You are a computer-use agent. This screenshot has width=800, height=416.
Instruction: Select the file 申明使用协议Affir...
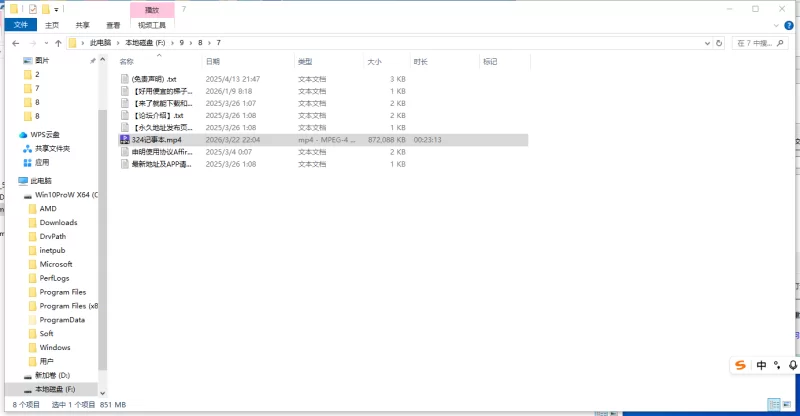(162, 152)
